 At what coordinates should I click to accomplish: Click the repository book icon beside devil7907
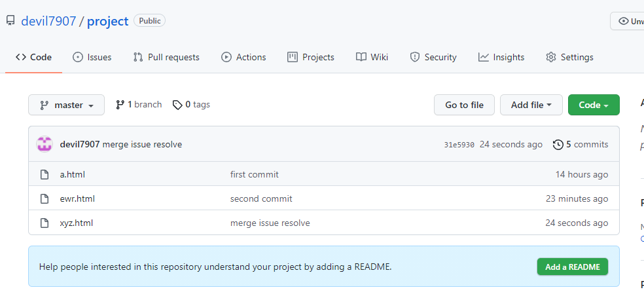coord(10,20)
